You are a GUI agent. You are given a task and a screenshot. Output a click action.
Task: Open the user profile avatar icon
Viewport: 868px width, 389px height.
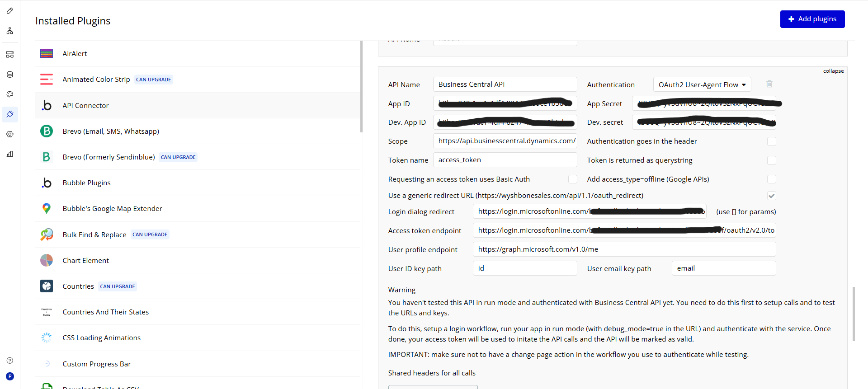pyautogui.click(x=10, y=376)
